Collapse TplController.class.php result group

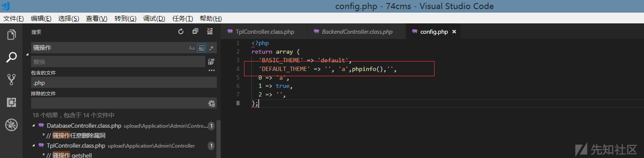[34, 145]
